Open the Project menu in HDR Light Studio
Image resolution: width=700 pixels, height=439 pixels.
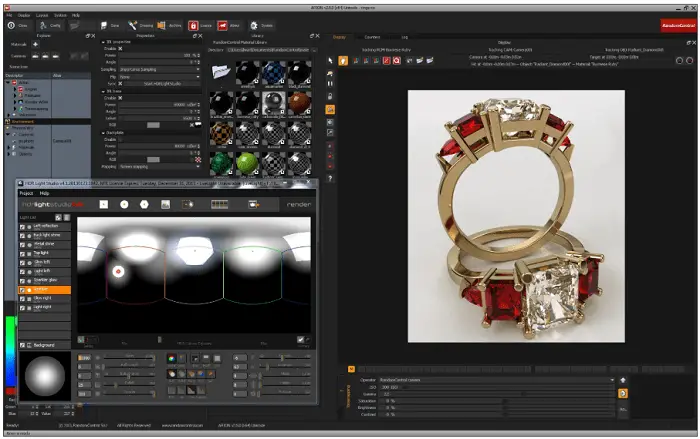[x=26, y=193]
